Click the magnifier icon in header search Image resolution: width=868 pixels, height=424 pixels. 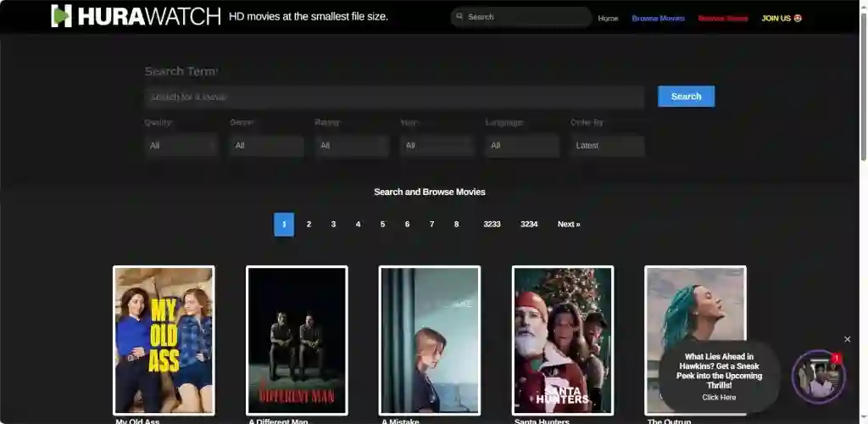point(459,17)
